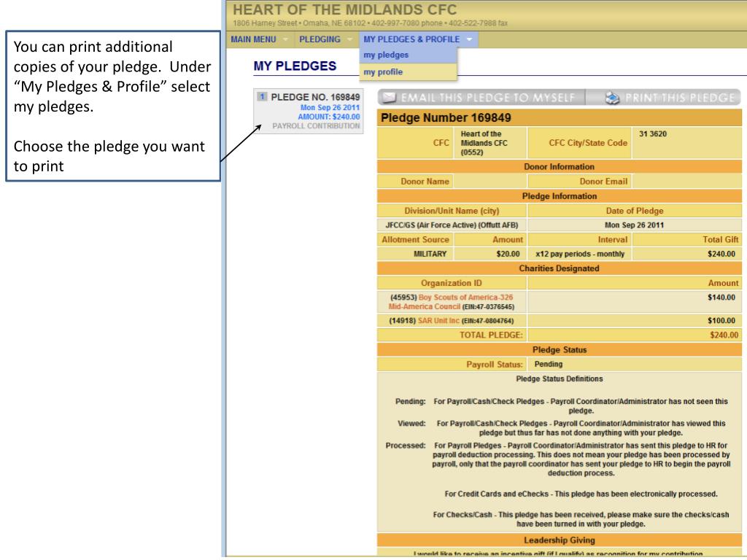Click the 'Mon Sep 26 2011' date of pledge cell
The width and height of the screenshot is (747, 560).
634,225
